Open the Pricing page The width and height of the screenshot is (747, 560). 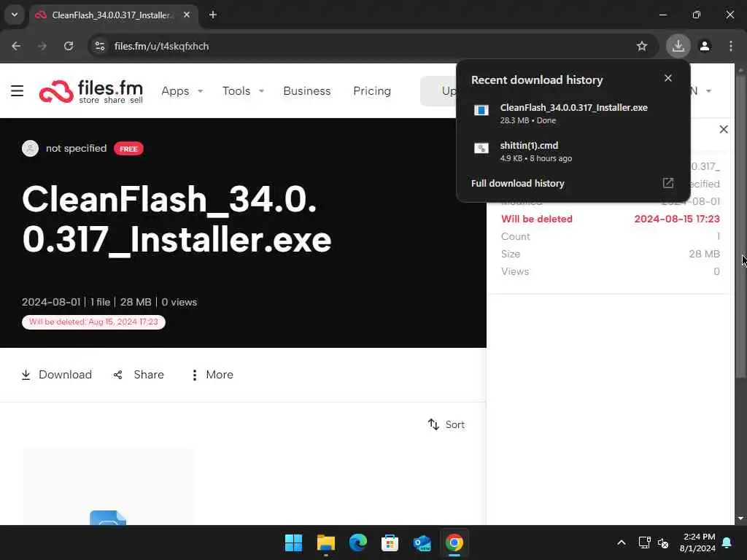pos(372,91)
